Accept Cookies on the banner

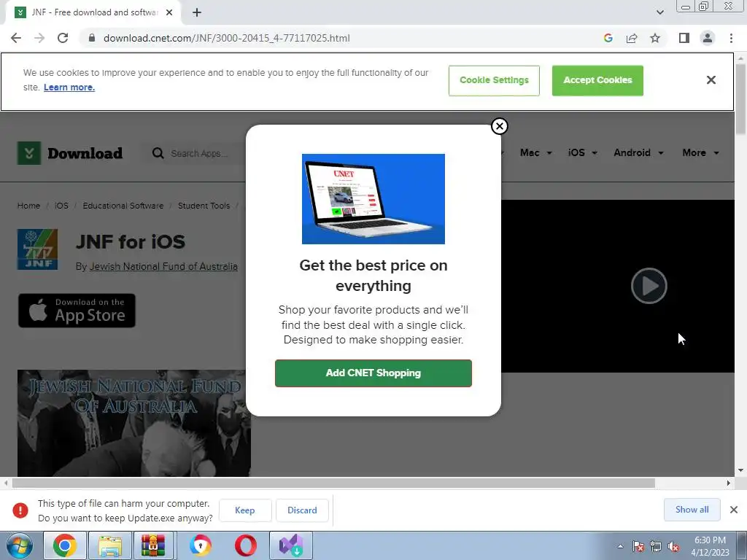pos(597,80)
